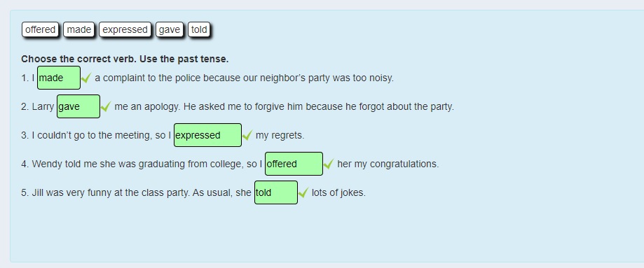Click the checkmark following 'told'
Screen dimensions: 644x268
303,192
